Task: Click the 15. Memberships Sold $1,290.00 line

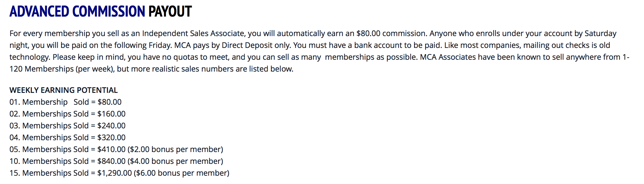Action: coord(119,173)
